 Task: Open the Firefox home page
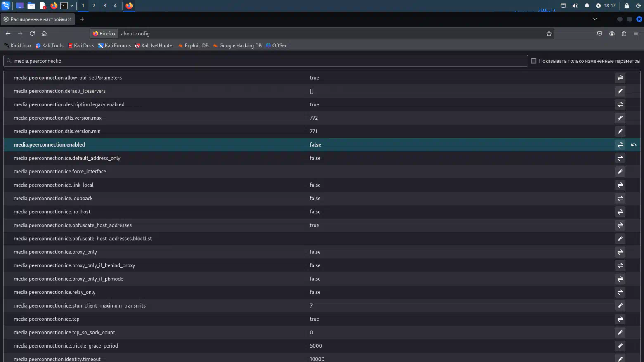[x=44, y=34]
